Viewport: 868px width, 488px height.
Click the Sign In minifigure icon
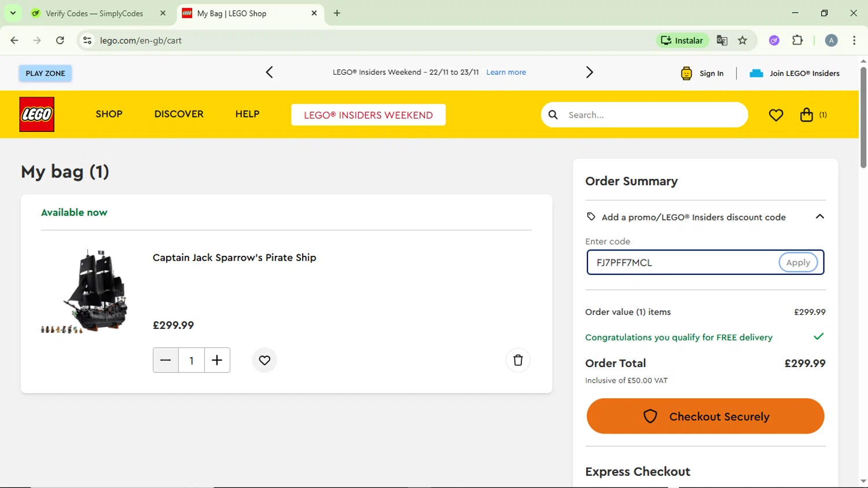click(x=686, y=74)
